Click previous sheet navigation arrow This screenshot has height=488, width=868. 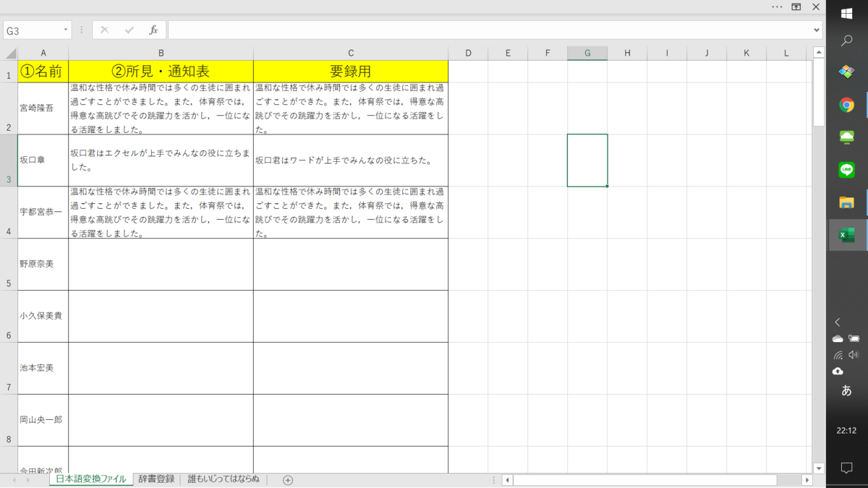[14, 480]
